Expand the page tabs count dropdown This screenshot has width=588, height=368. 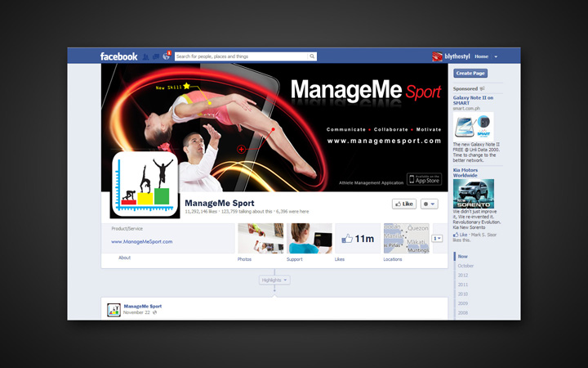pos(437,238)
